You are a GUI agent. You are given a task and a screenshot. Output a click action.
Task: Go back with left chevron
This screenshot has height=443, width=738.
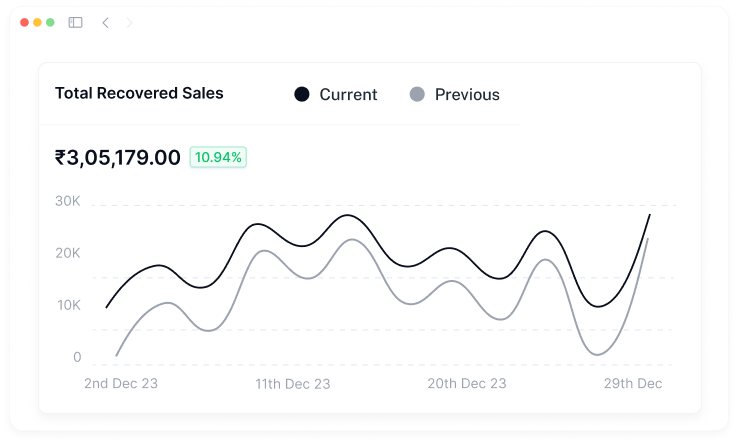(x=105, y=22)
